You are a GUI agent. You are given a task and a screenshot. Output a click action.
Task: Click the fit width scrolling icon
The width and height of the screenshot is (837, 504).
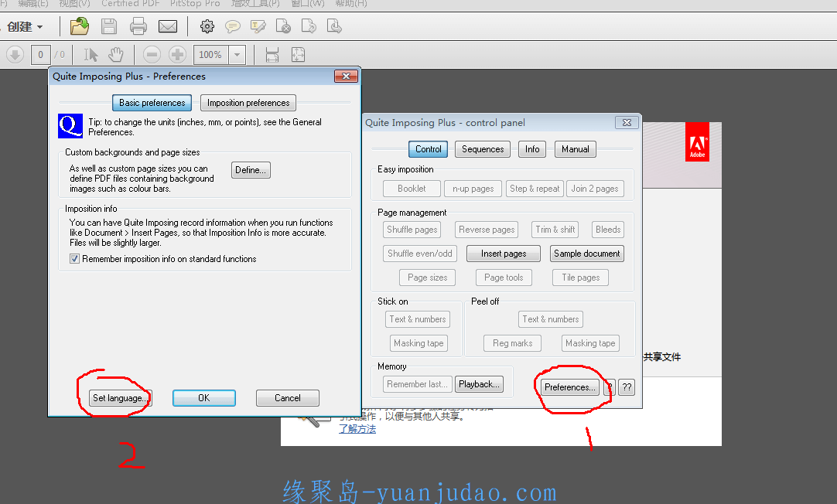pyautogui.click(x=272, y=54)
